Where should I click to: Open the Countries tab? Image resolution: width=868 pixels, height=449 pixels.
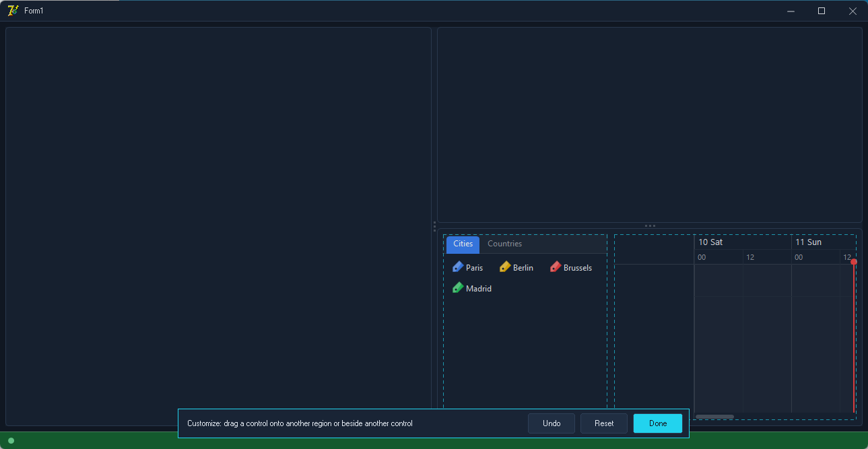505,244
